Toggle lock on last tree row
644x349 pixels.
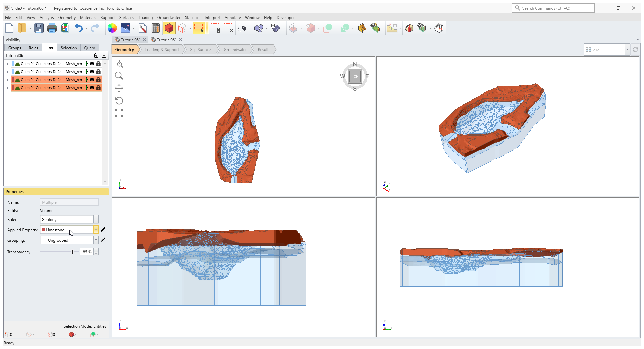[x=98, y=88]
